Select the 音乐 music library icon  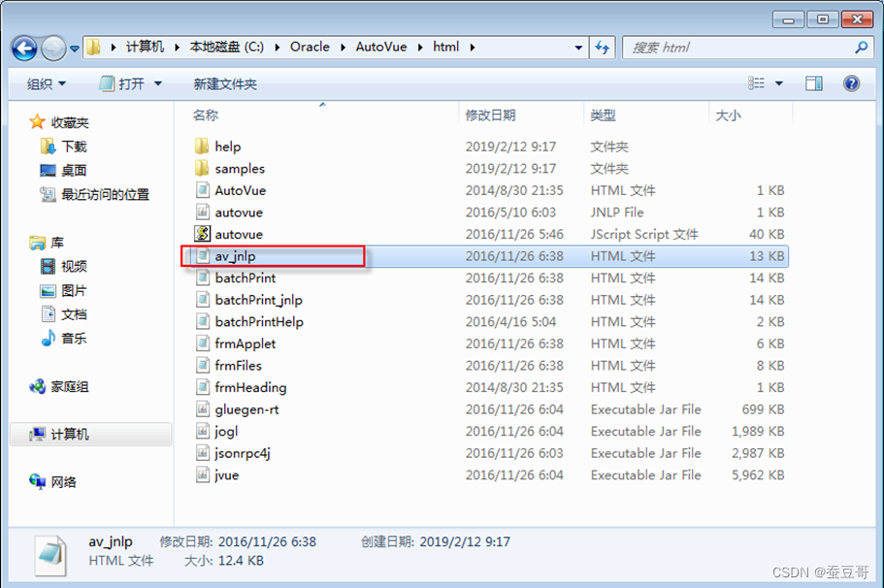[49, 338]
